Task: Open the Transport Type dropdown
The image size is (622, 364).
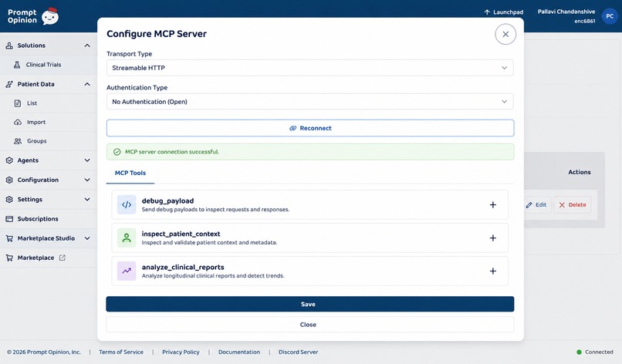Action: [309, 68]
